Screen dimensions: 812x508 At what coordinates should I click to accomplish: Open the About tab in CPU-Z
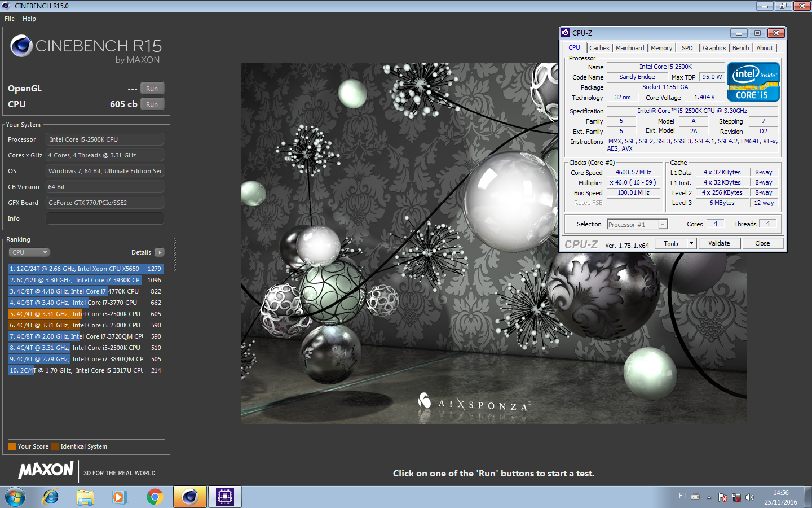click(x=765, y=48)
